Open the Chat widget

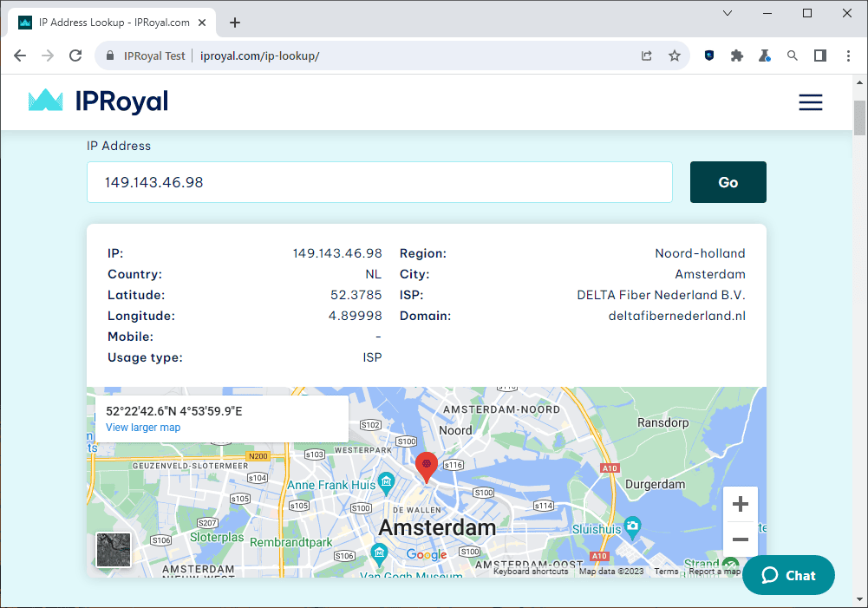(788, 575)
